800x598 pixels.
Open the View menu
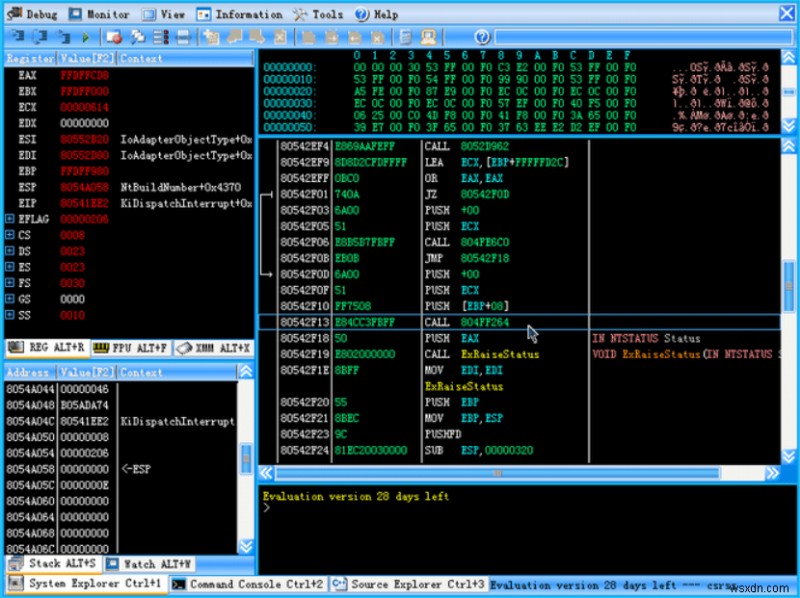[163, 14]
